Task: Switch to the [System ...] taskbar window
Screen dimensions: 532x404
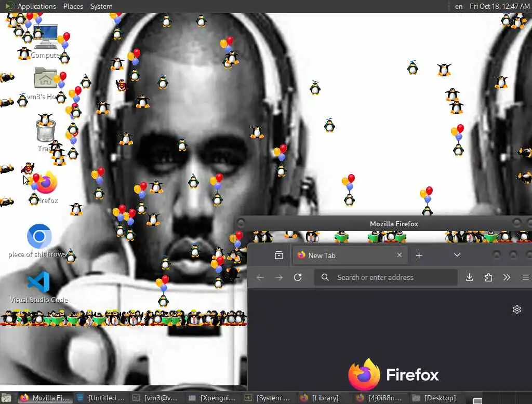Action: pyautogui.click(x=269, y=398)
